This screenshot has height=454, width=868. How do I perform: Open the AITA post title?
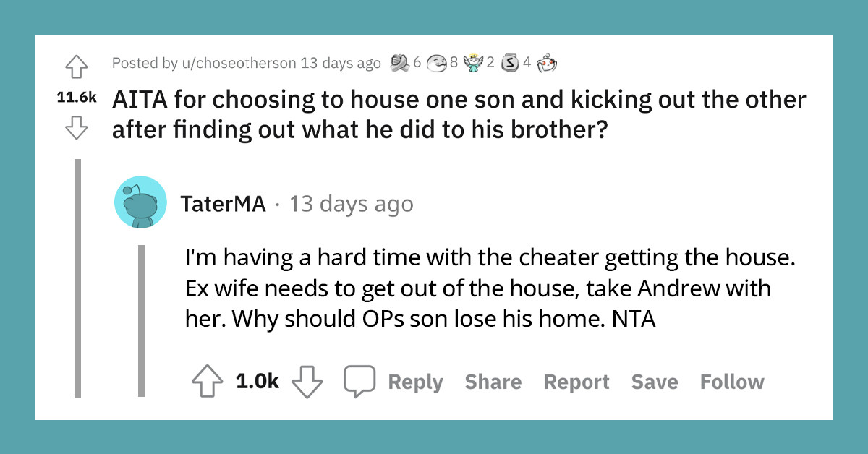(456, 113)
